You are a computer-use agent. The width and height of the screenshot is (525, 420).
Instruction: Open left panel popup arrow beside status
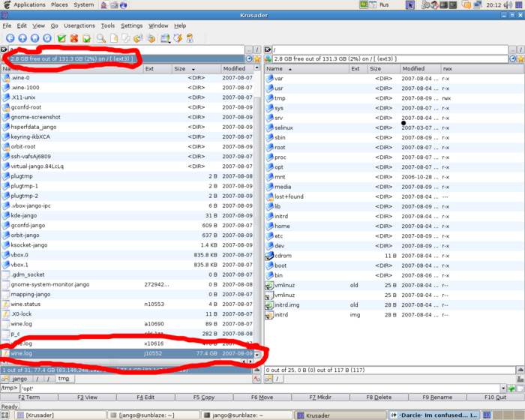coord(256,370)
